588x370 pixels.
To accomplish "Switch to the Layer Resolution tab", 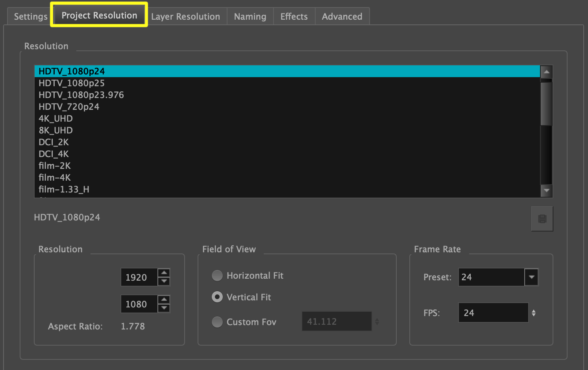I will click(185, 17).
